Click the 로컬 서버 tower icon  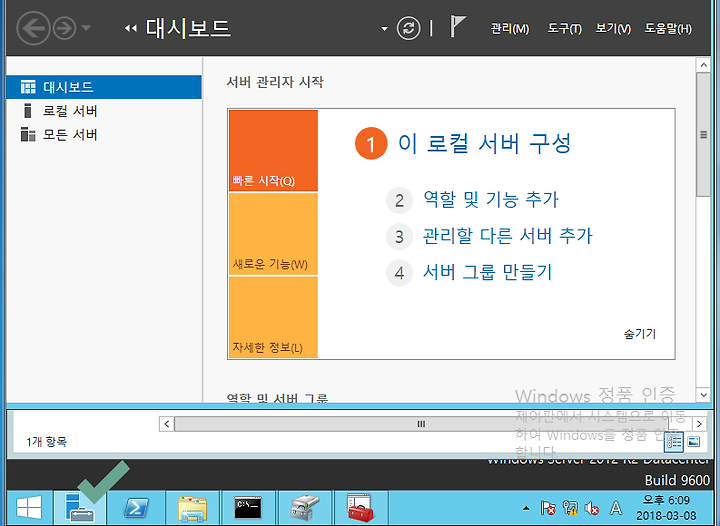click(28, 111)
